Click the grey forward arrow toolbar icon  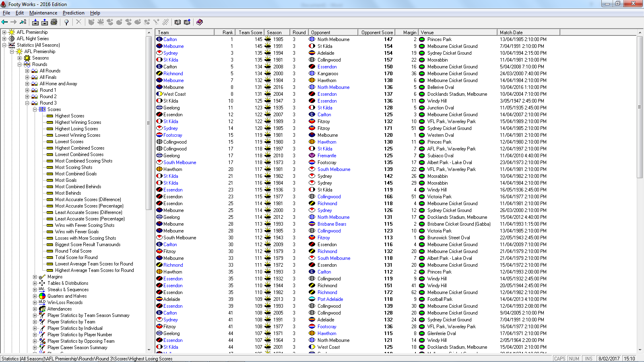[14, 22]
